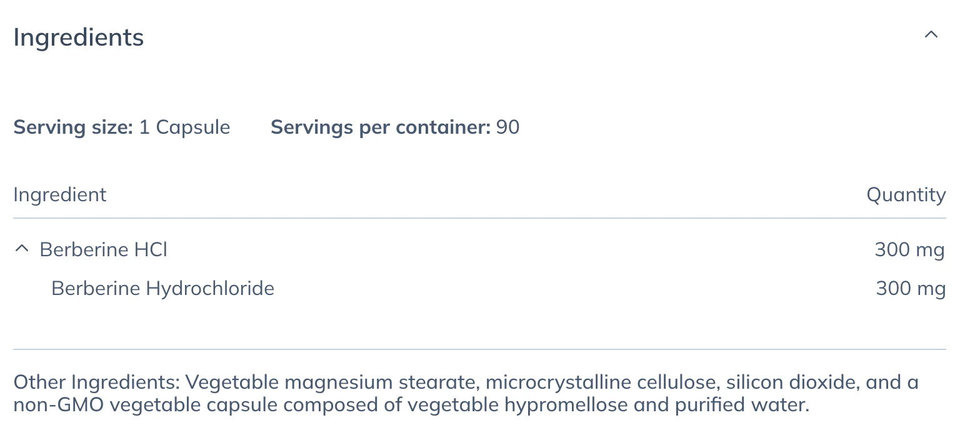Click the Ingredients section heading
980x430 pixels.
79,37
